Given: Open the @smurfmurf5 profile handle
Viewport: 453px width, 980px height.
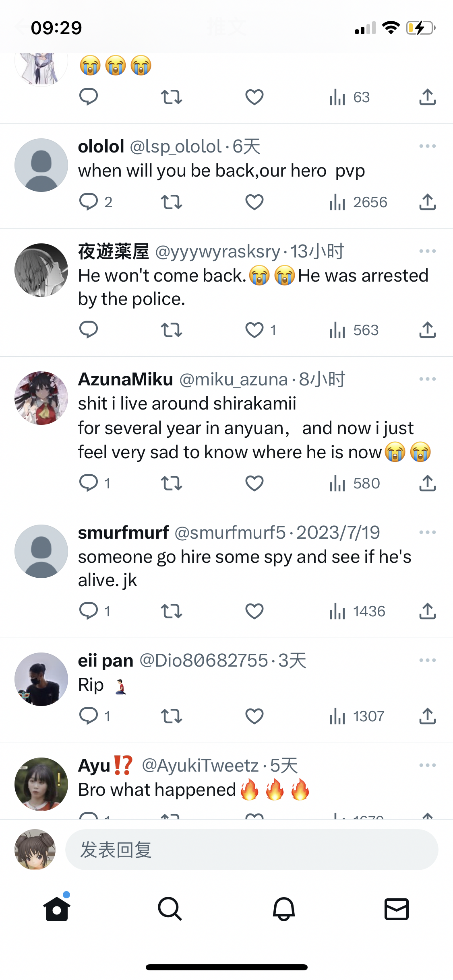Looking at the screenshot, I should [230, 533].
